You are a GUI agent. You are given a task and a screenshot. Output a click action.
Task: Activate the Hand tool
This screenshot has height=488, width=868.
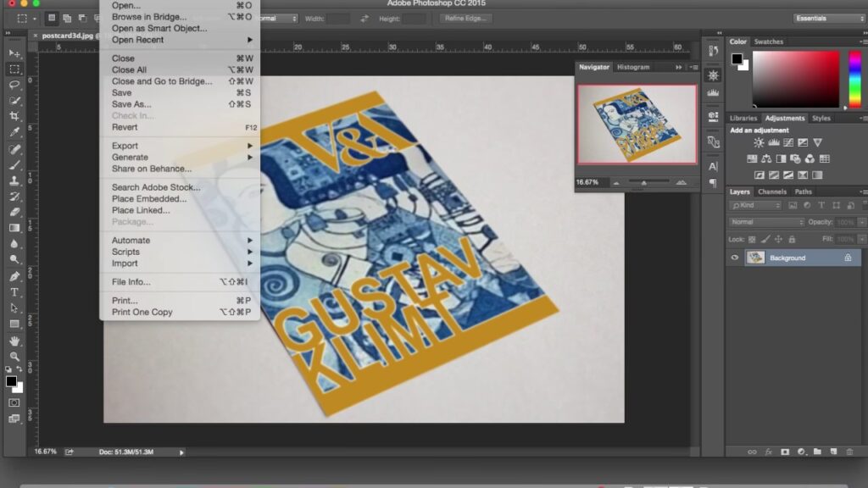coord(14,341)
